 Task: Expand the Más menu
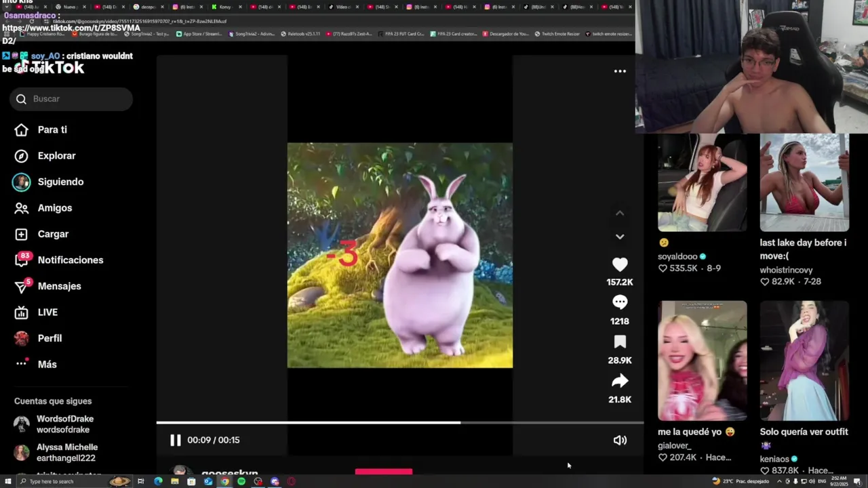point(36,365)
